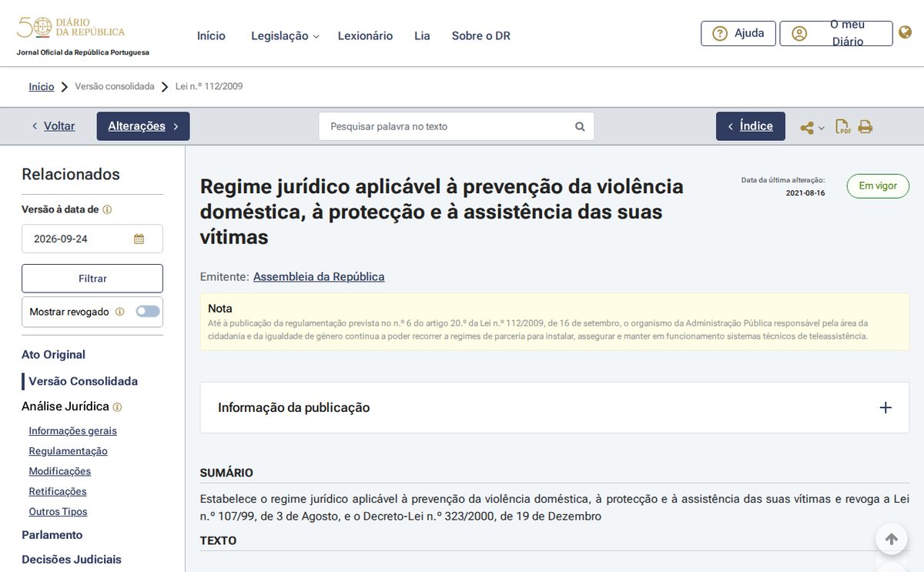The width and height of the screenshot is (924, 572).
Task: Click the Início breadcrumb link
Action: 42,87
